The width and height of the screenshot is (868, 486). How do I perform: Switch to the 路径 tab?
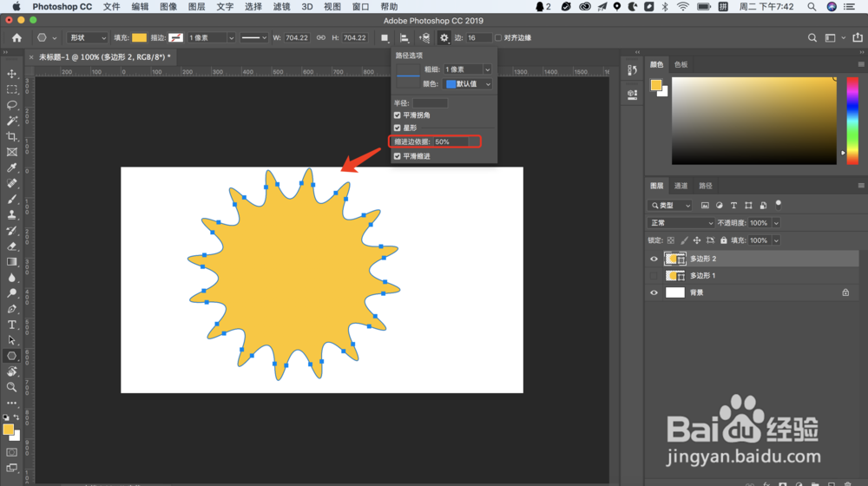point(705,186)
